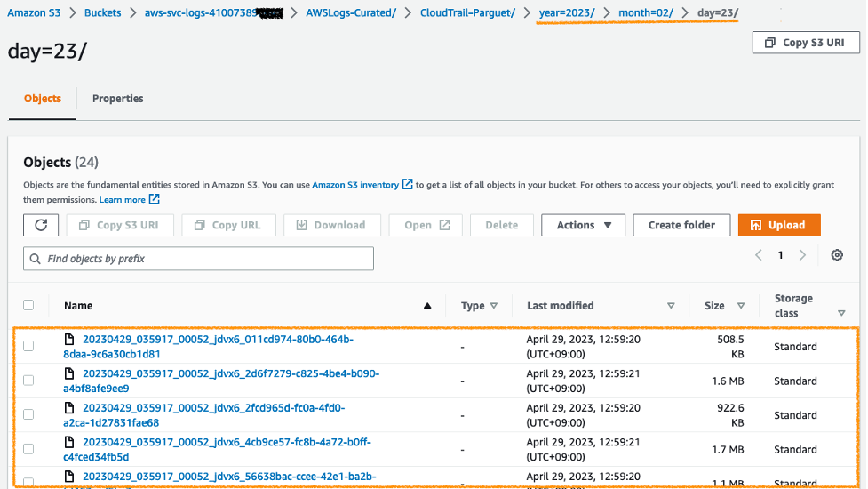This screenshot has height=489, width=868.
Task: Click the Objects (24) heading
Action: (61, 163)
